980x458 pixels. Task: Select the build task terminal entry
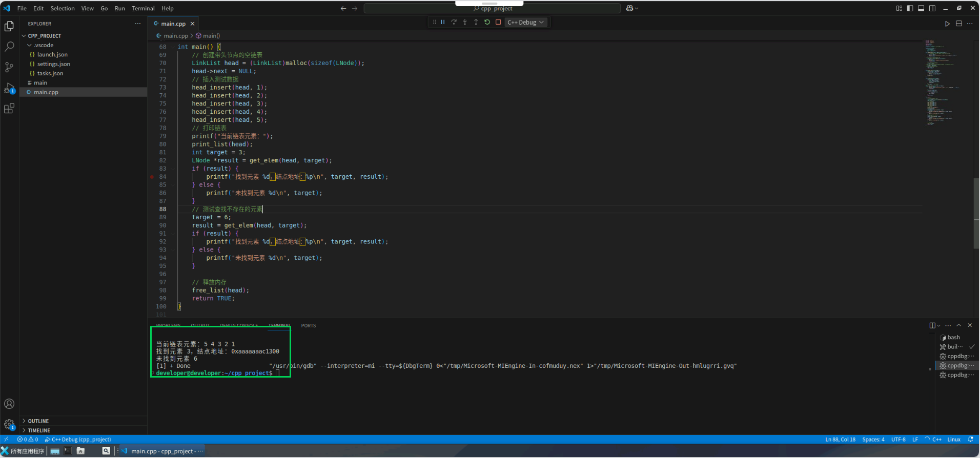point(955,347)
